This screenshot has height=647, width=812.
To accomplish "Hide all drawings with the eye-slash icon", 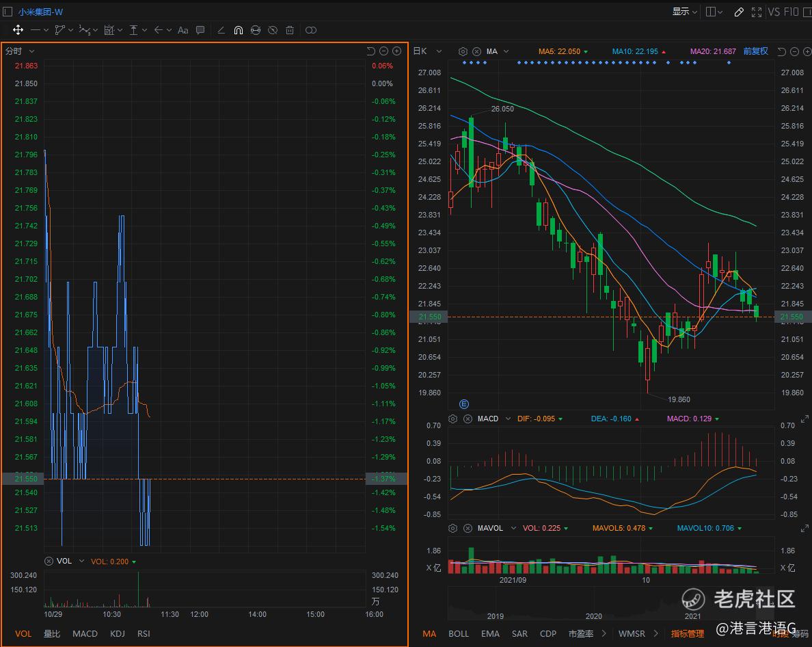I will pyautogui.click(x=273, y=30).
